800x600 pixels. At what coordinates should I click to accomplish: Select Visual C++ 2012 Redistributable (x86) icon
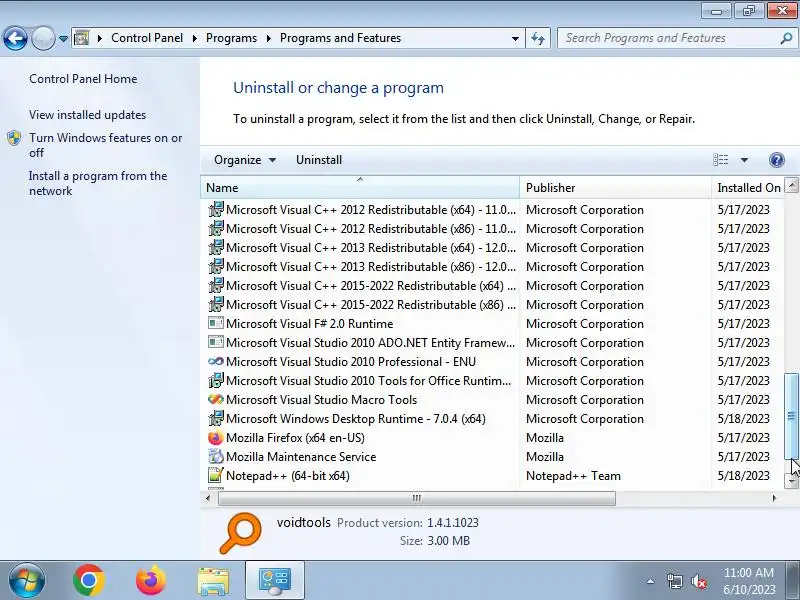click(216, 228)
